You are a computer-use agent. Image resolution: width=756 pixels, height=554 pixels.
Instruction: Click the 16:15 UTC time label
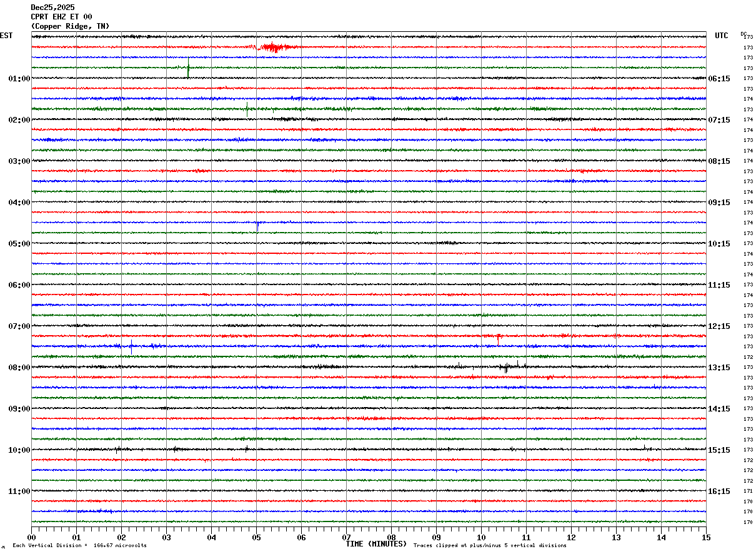point(719,491)
